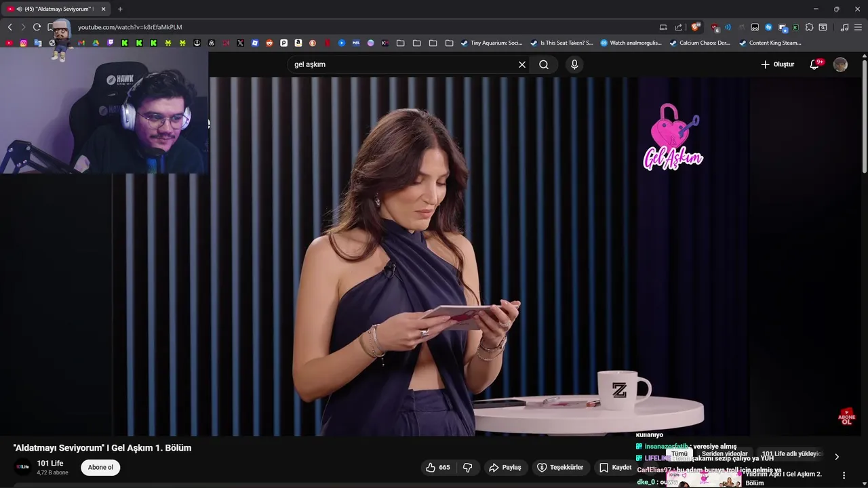The width and height of the screenshot is (868, 488).
Task: Click the "Paylaş" share button
Action: [505, 467]
